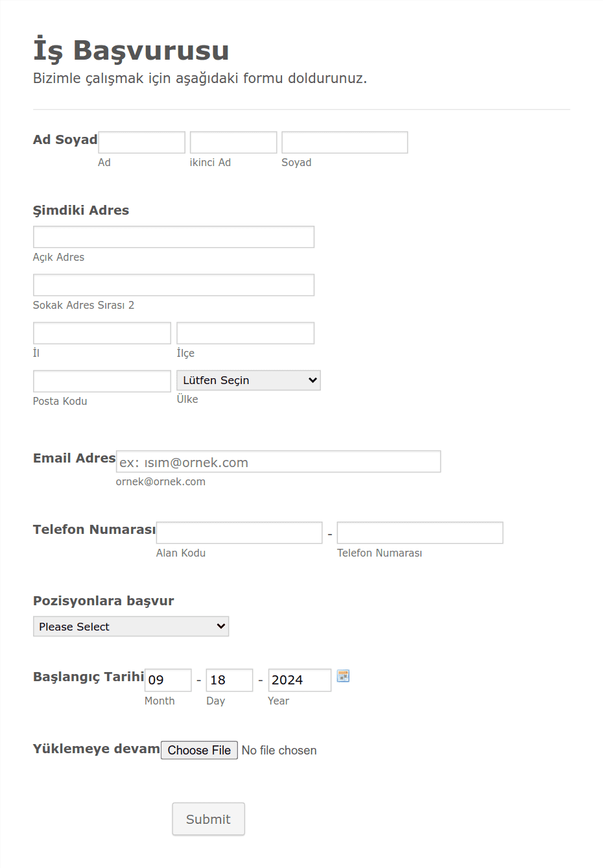Submit the job application form

pyautogui.click(x=208, y=819)
